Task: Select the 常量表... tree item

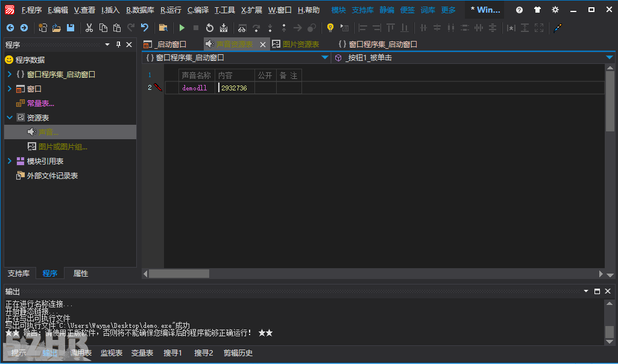Action: [40, 103]
